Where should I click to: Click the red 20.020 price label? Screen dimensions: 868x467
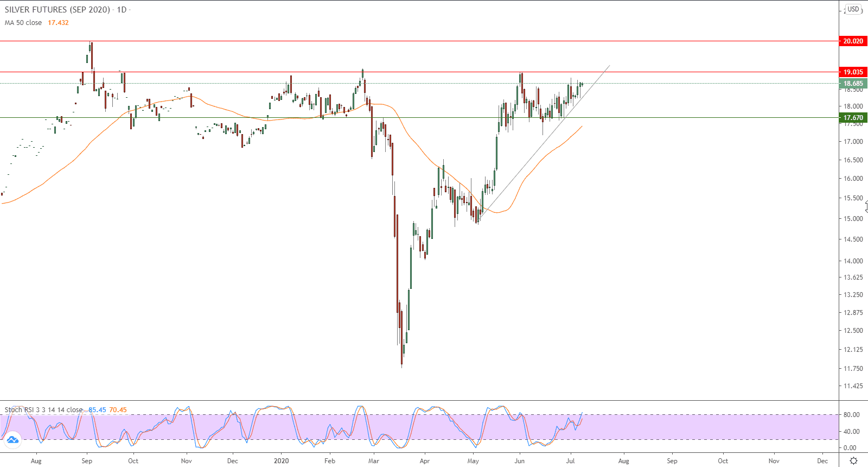(x=853, y=41)
